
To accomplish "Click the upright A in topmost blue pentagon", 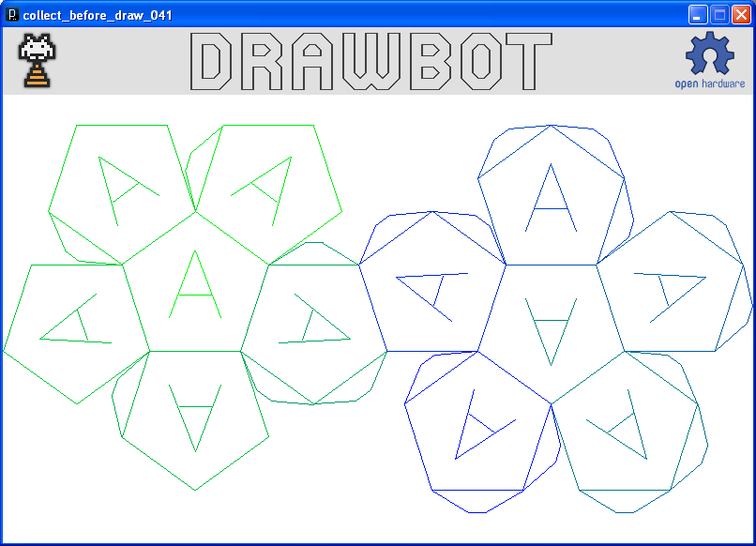I will pyautogui.click(x=551, y=199).
